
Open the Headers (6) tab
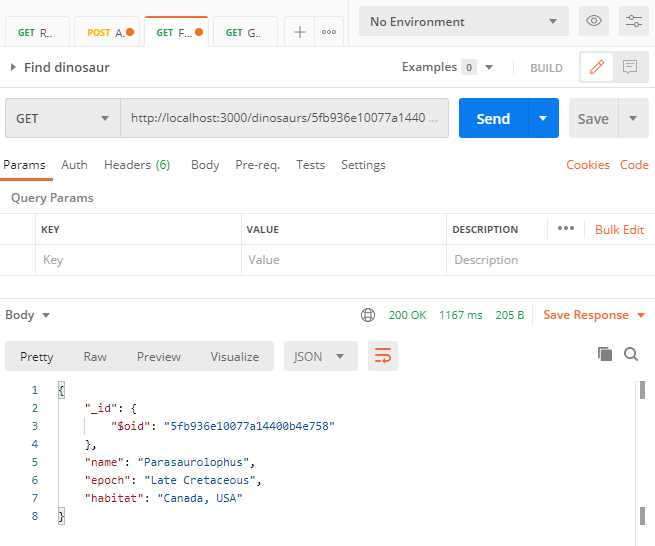coord(137,165)
